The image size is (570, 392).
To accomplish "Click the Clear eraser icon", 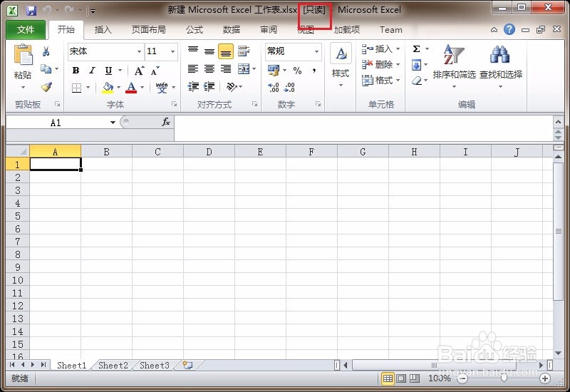I will click(x=417, y=81).
